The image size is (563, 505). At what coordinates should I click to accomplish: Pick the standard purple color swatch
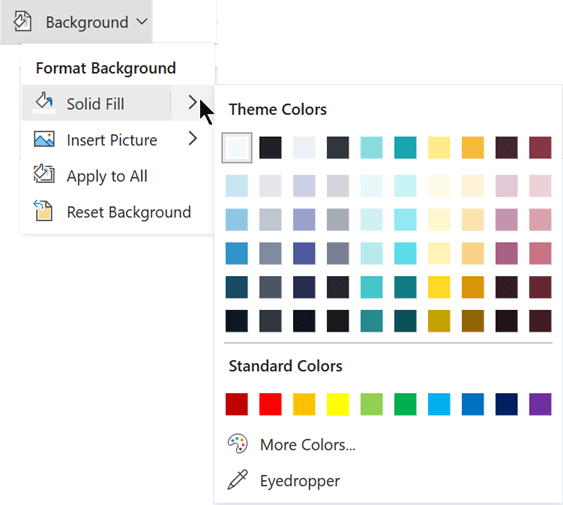(x=540, y=404)
